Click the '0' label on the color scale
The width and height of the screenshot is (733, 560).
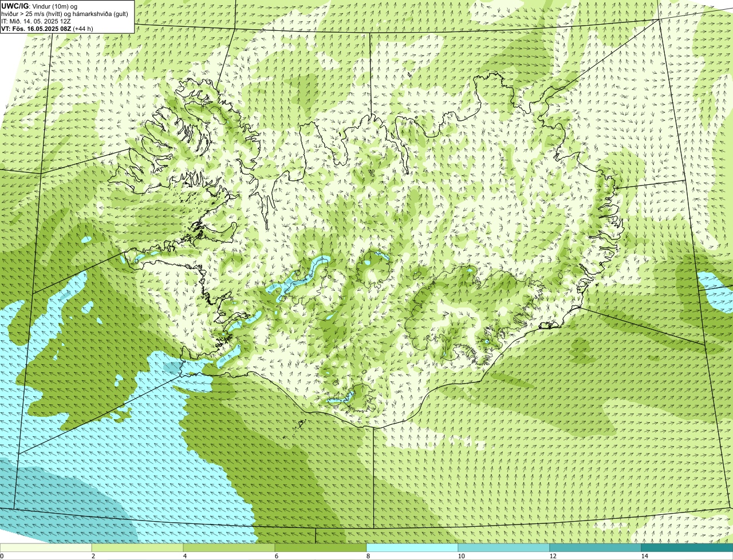pyautogui.click(x=2, y=556)
